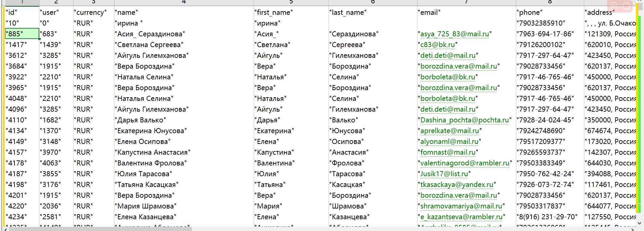Click the AI assistant icon in floating overlay

[614, 7]
